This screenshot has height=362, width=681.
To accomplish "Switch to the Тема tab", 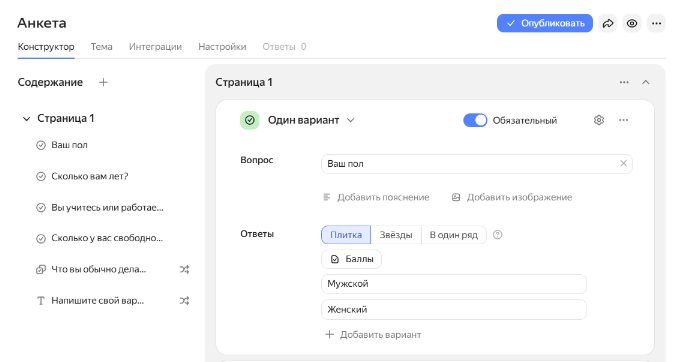I will 102,47.
